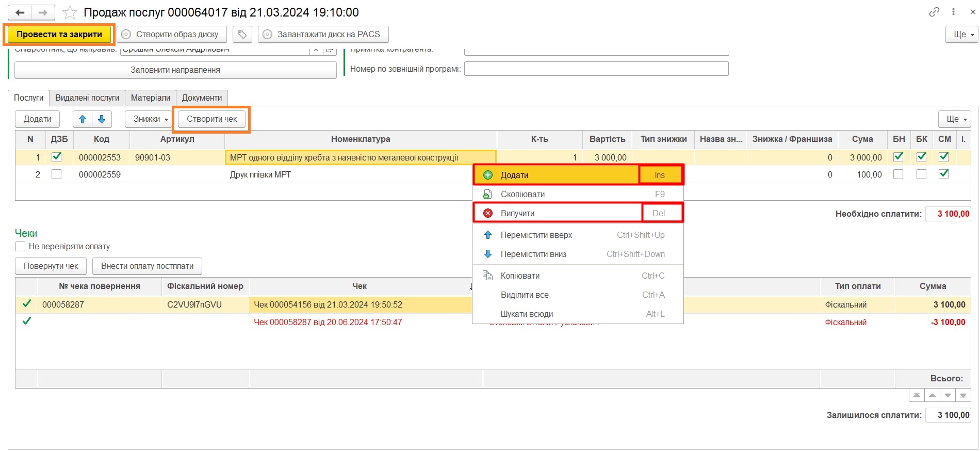This screenshot has width=980, height=451.
Task: Switch to the Матеріали tab
Action: (x=150, y=98)
